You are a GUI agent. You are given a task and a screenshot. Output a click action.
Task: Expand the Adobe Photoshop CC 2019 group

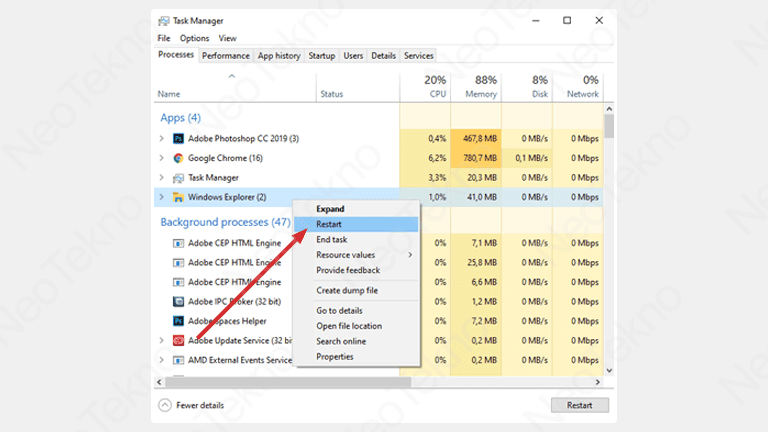[162, 139]
